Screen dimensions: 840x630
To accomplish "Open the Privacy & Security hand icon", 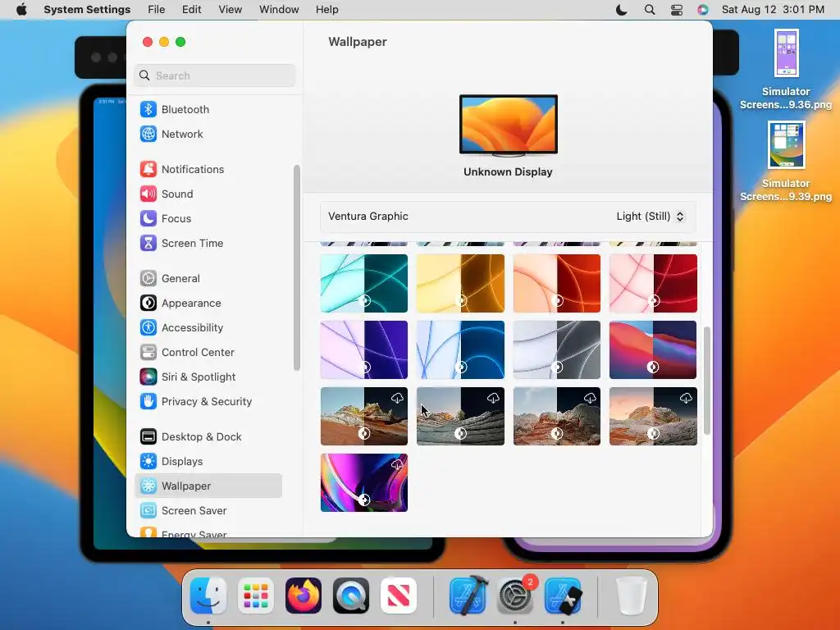I will point(148,402).
